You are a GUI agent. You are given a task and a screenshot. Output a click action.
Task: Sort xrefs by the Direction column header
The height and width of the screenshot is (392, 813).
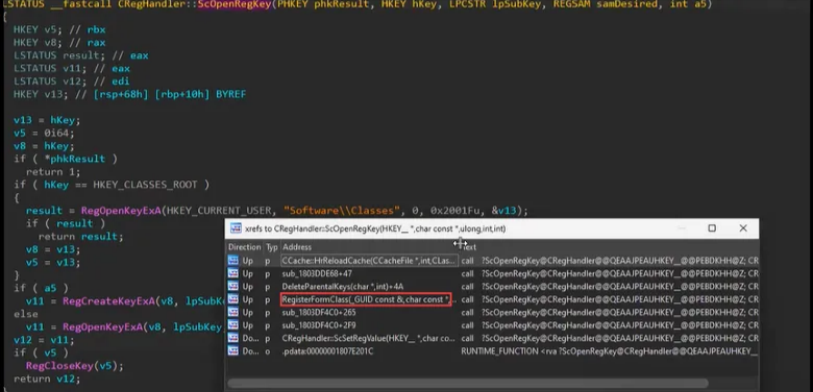tap(244, 247)
